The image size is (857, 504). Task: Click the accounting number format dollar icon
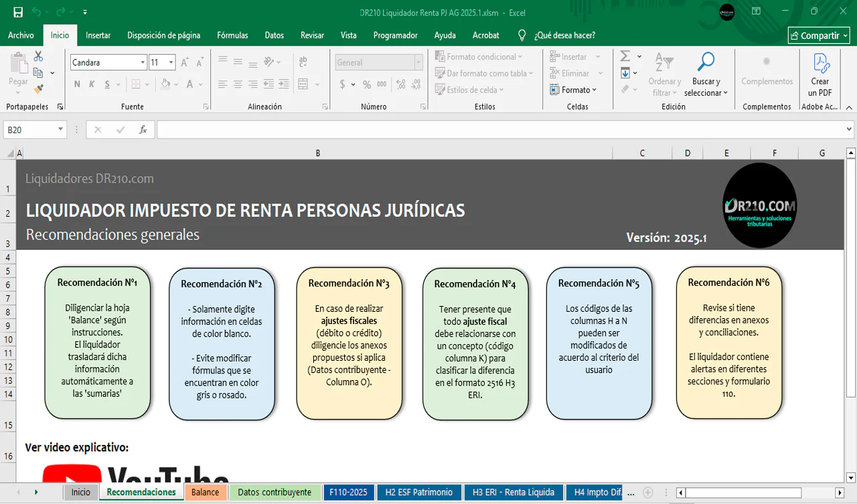[343, 84]
